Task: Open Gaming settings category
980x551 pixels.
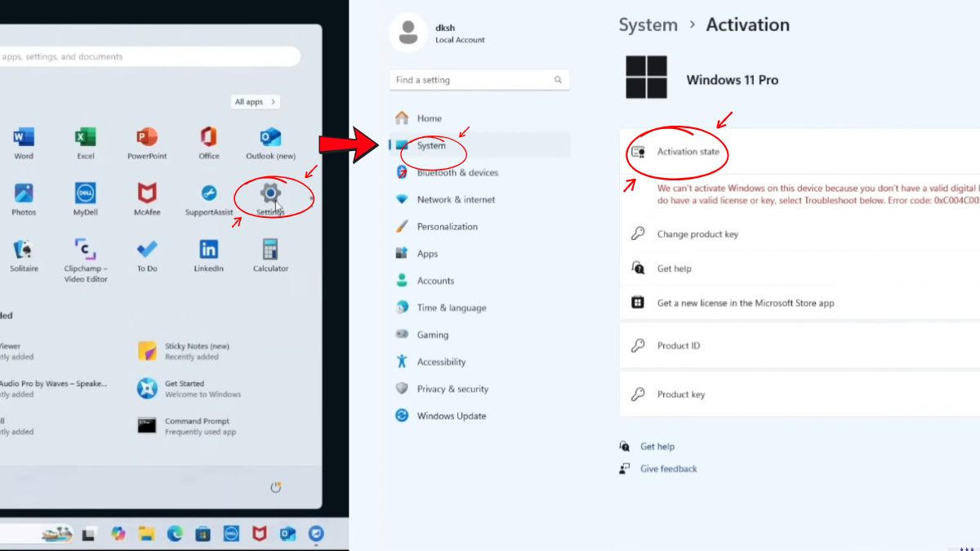Action: pos(479,335)
